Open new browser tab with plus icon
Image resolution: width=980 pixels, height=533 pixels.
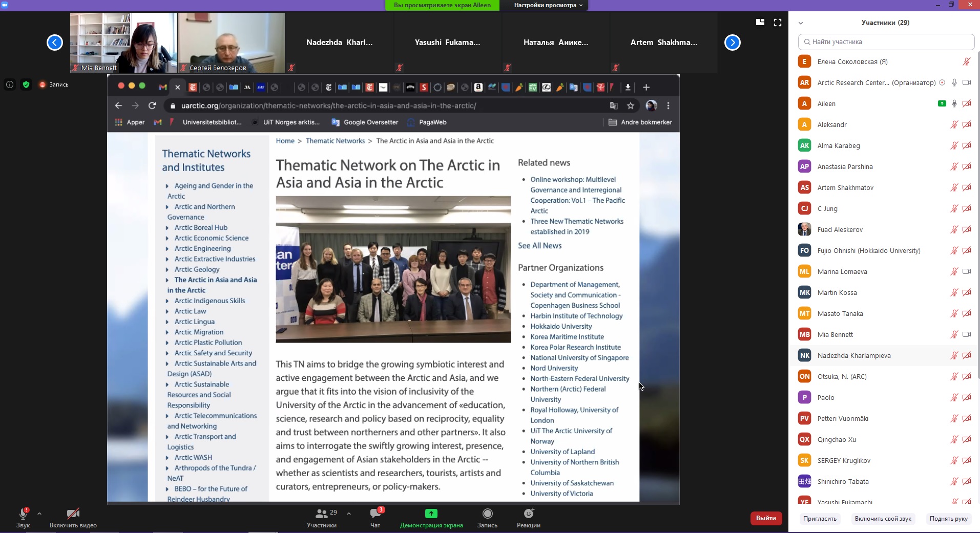pos(646,87)
